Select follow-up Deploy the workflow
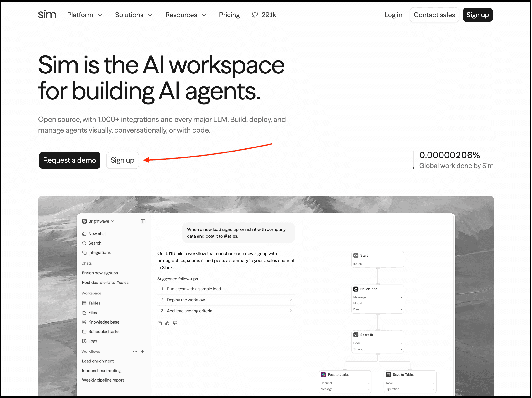Image resolution: width=532 pixels, height=398 pixels. 226,300
